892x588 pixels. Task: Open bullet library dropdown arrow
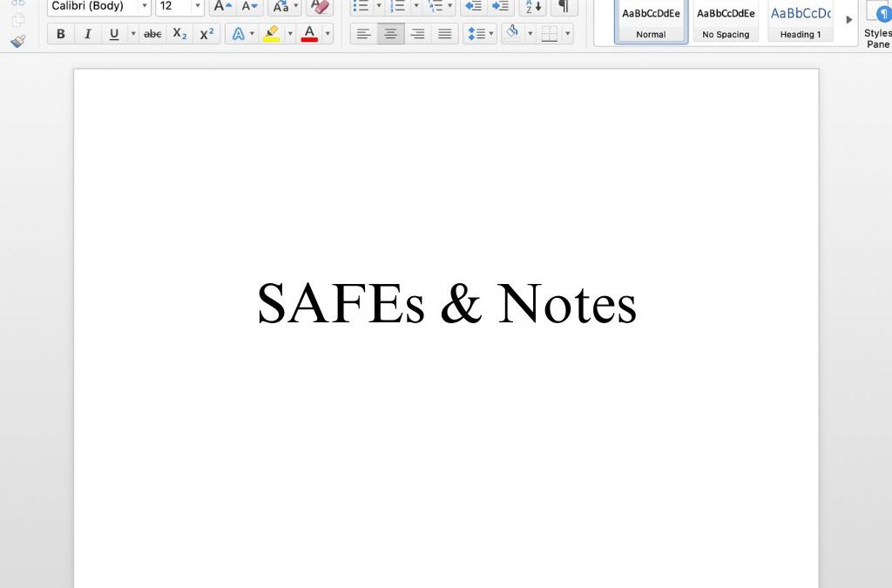379,6
